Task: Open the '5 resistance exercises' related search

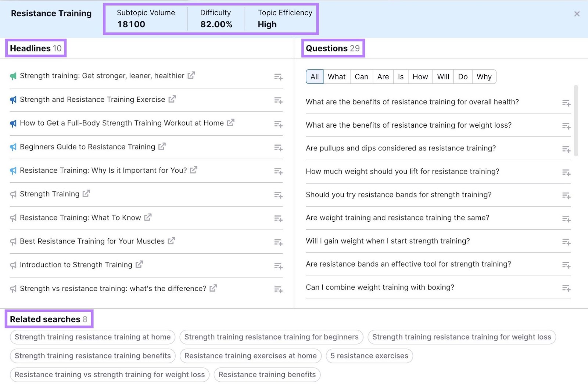Action: pos(369,356)
